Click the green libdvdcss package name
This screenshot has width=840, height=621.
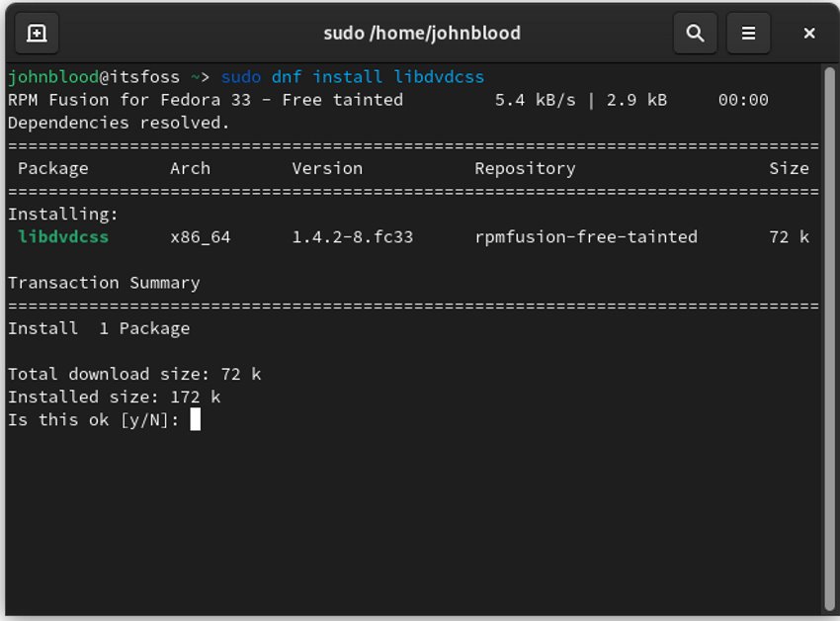tap(49, 237)
